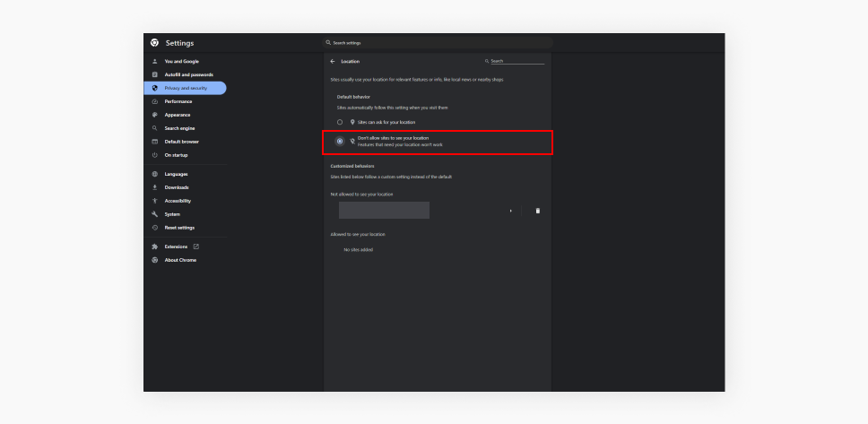
Task: Click the Appearance palette icon
Action: [x=155, y=115]
